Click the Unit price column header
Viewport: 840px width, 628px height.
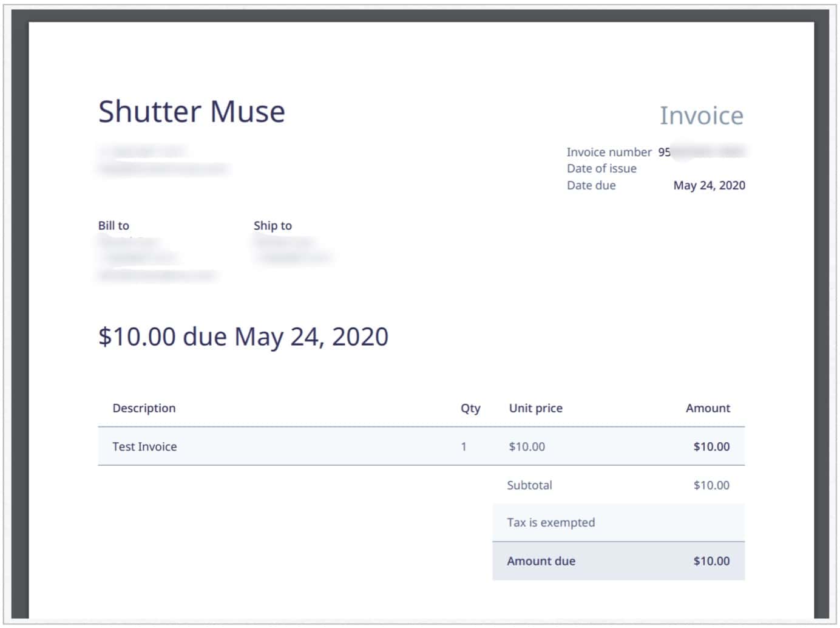pos(535,408)
